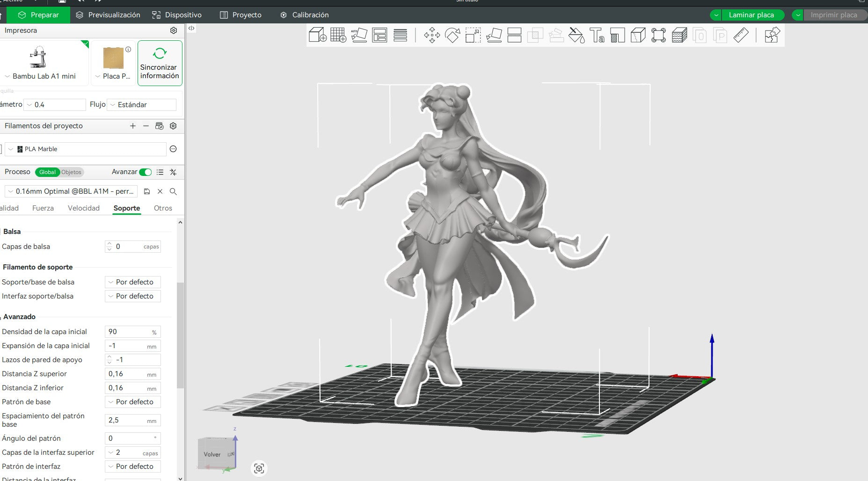Save the process preset disk icon
This screenshot has width=868, height=481.
[x=147, y=191]
